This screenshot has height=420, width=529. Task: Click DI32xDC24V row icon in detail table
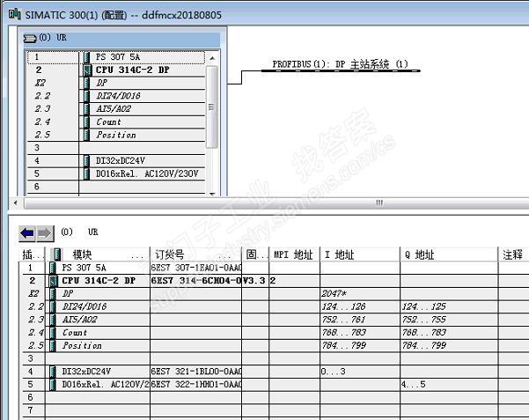[53, 372]
